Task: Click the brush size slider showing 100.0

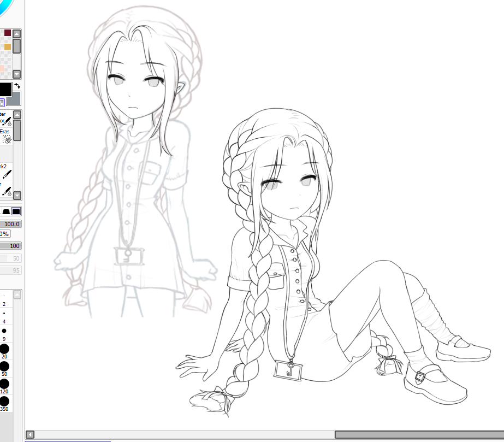Action: (10, 224)
